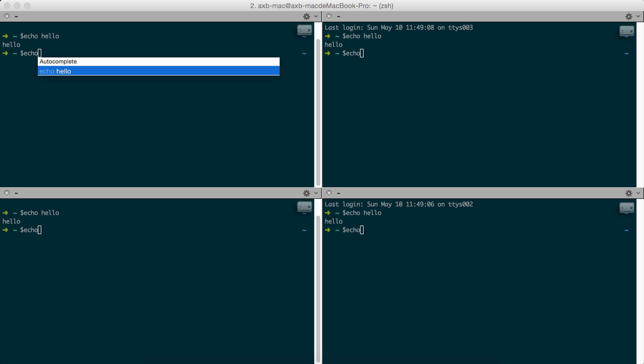
Task: Click 'Last login' text mentioning ttys003
Action: pos(399,27)
